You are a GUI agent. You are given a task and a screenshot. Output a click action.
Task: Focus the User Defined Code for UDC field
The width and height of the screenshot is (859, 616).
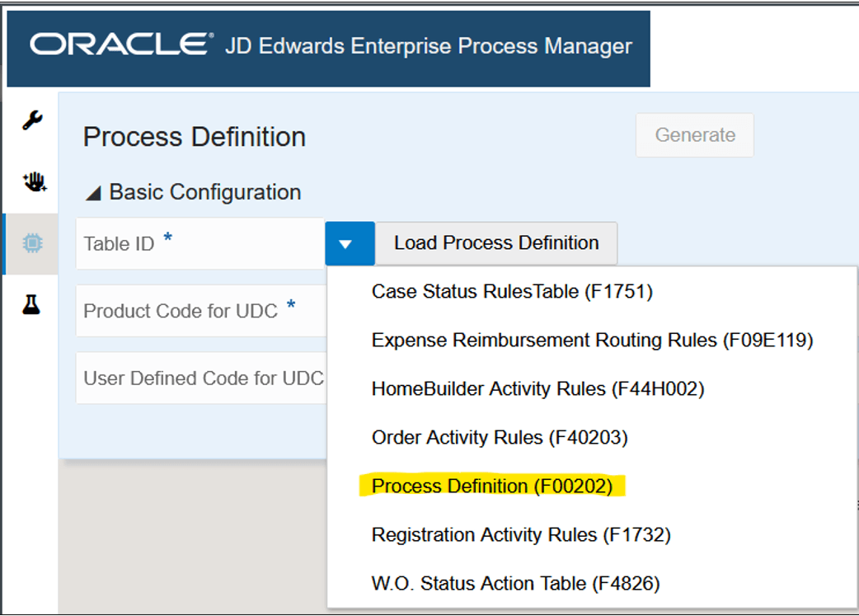pyautogui.click(x=201, y=379)
